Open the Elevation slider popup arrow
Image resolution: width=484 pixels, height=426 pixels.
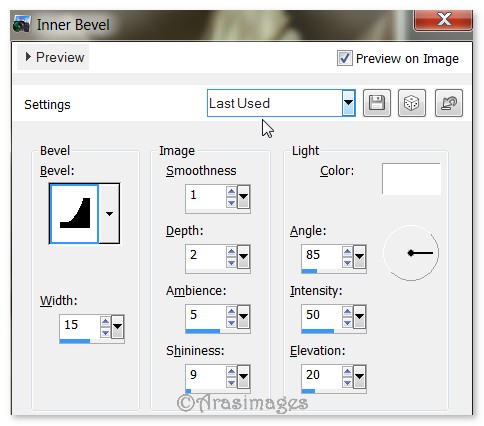359,376
